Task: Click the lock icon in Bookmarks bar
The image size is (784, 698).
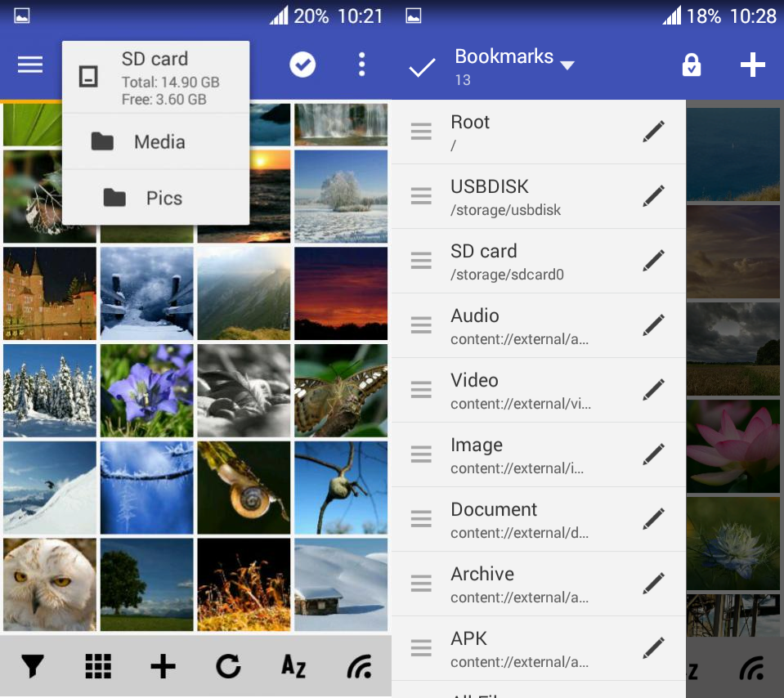Action: click(x=692, y=65)
